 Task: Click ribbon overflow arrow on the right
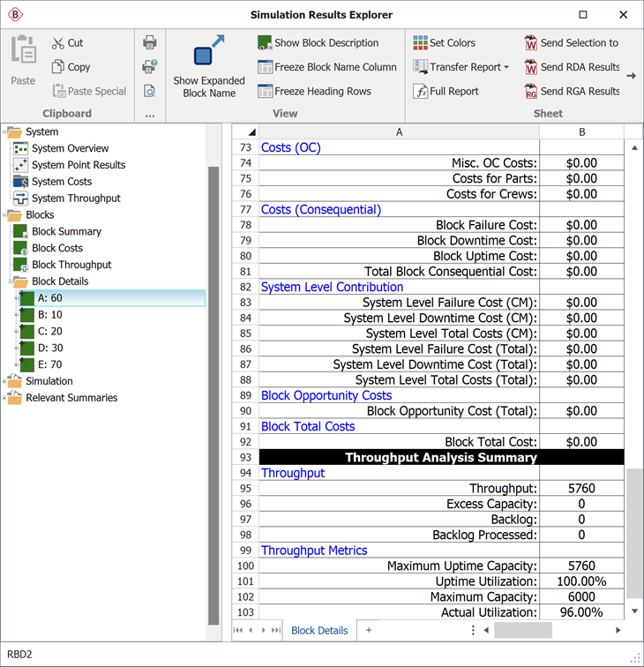pos(632,76)
